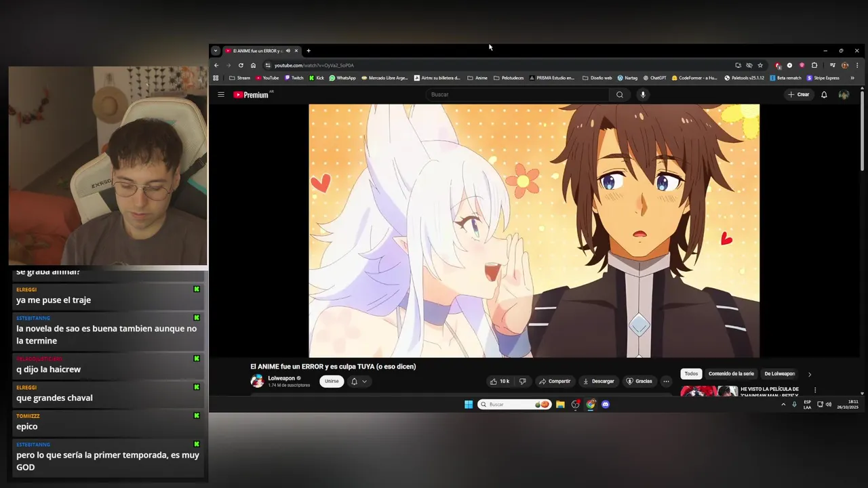Open the Extensions puzzle icon
This screenshot has height=488, width=868.
point(814,65)
